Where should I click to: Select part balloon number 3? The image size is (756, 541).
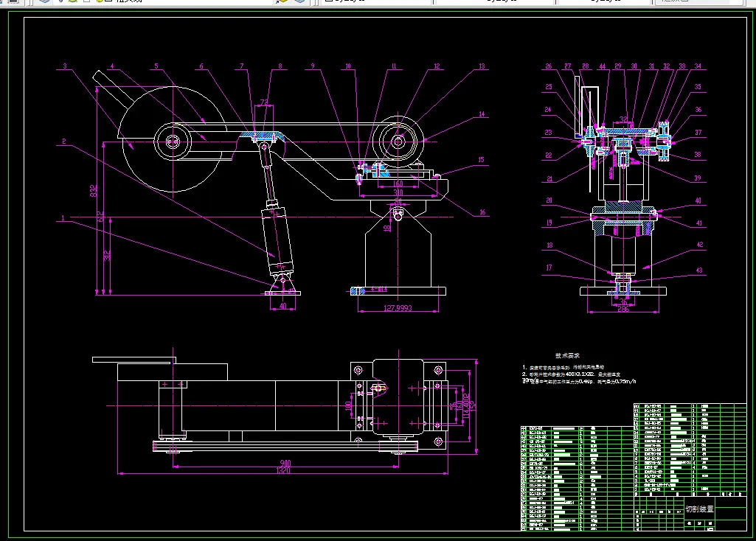pyautogui.click(x=65, y=66)
